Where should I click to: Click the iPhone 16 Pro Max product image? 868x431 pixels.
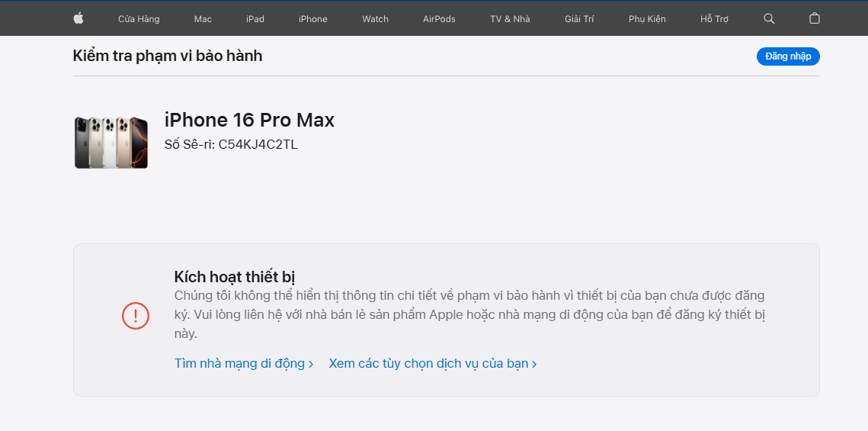[111, 143]
